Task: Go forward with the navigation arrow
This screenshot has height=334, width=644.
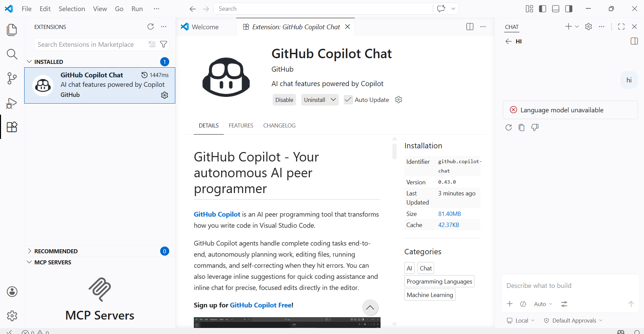Action: click(206, 9)
